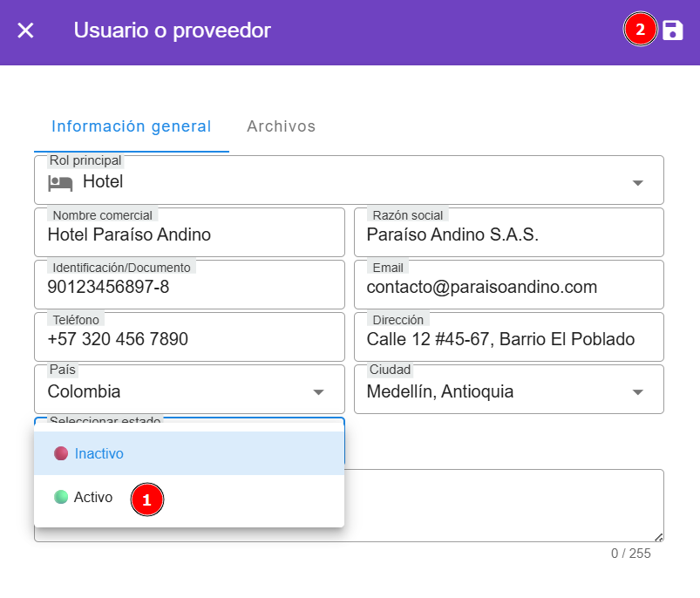This screenshot has height=598, width=700.
Task: Click the save floppy disk icon
Action: (673, 31)
